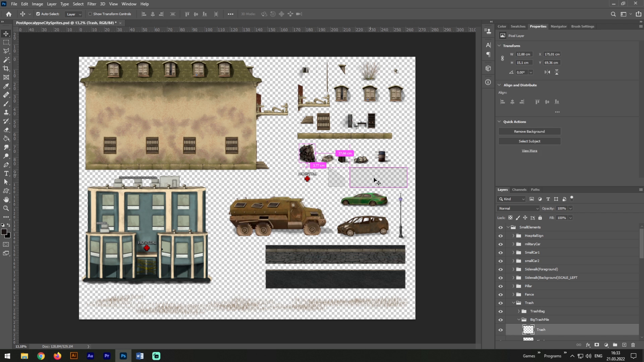Hide the militaryCar group

pyautogui.click(x=500, y=244)
